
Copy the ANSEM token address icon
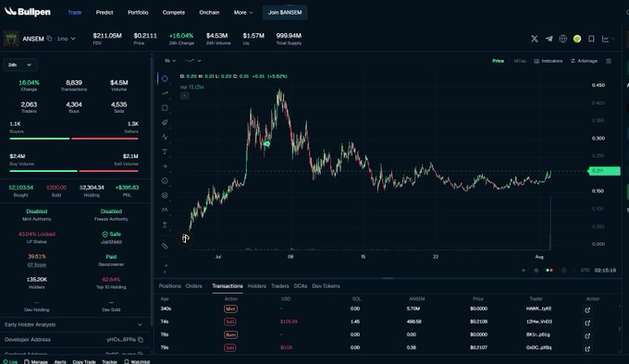49,39
